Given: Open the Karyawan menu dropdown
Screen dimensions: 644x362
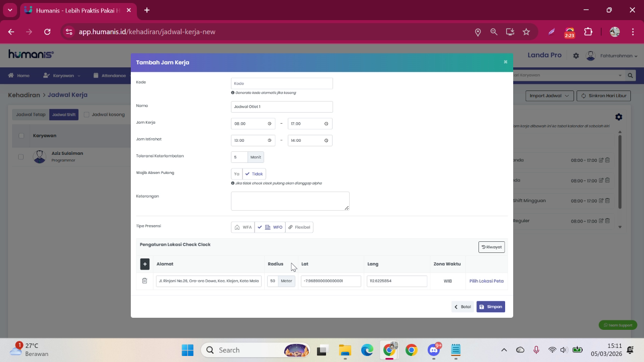Looking at the screenshot, I should point(62,75).
